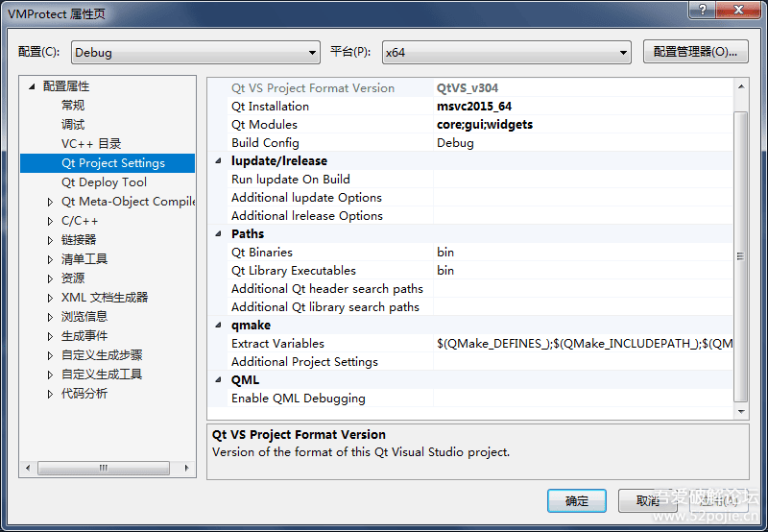Expand the 自定义生成步骤 tree node
768x532 pixels.
tap(50, 355)
